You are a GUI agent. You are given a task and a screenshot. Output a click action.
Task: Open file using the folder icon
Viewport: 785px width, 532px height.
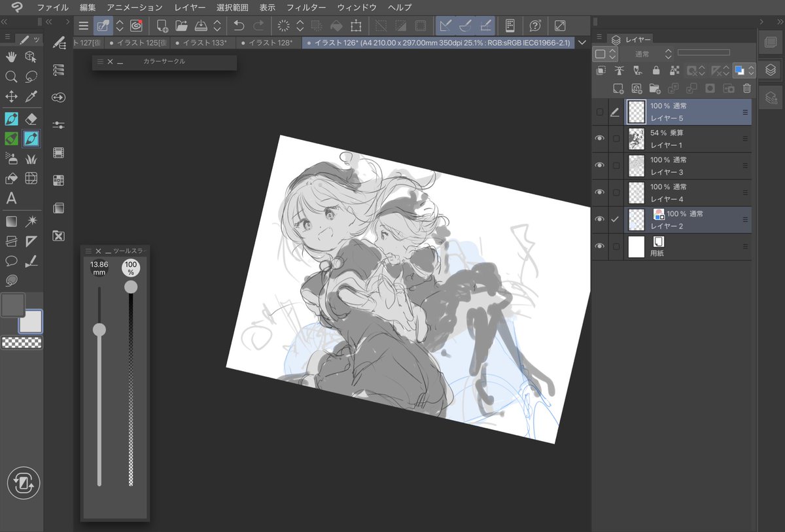182,26
